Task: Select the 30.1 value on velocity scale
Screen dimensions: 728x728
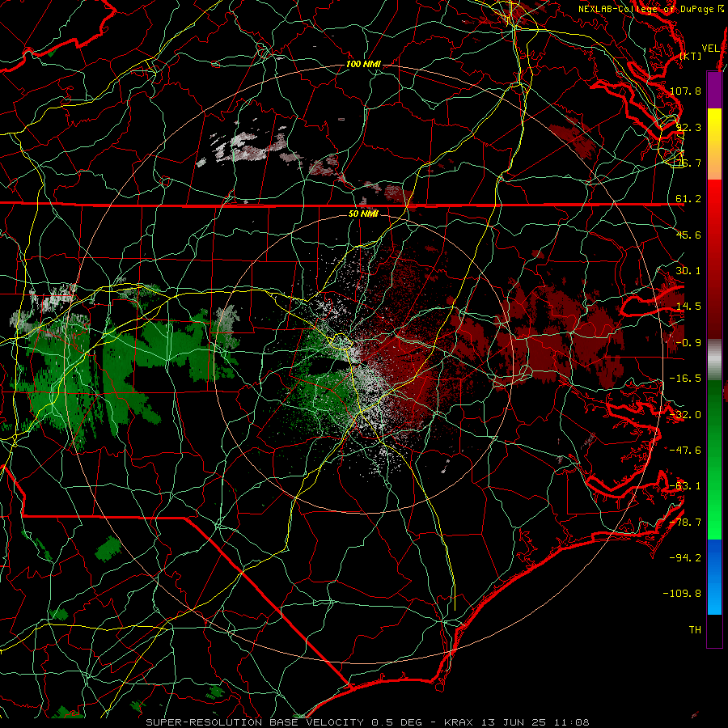Action: tap(688, 271)
